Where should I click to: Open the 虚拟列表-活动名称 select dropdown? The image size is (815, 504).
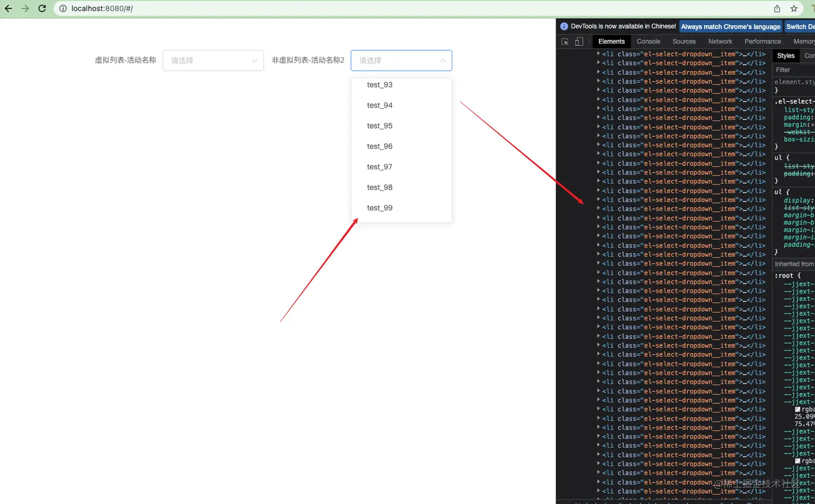click(213, 60)
